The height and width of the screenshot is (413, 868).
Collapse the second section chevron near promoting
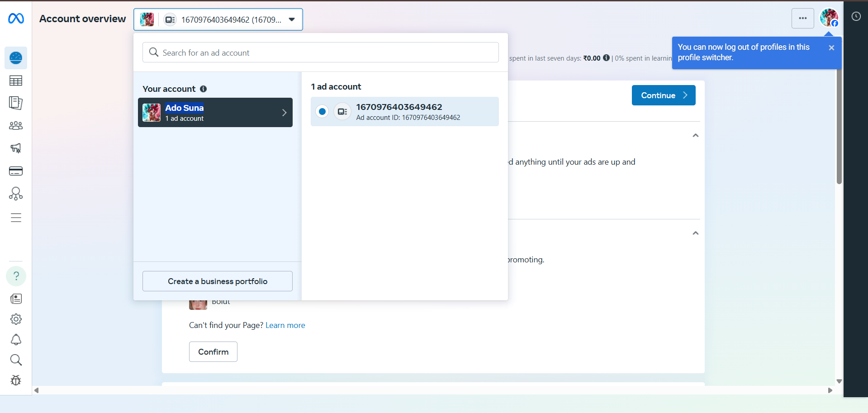[696, 233]
